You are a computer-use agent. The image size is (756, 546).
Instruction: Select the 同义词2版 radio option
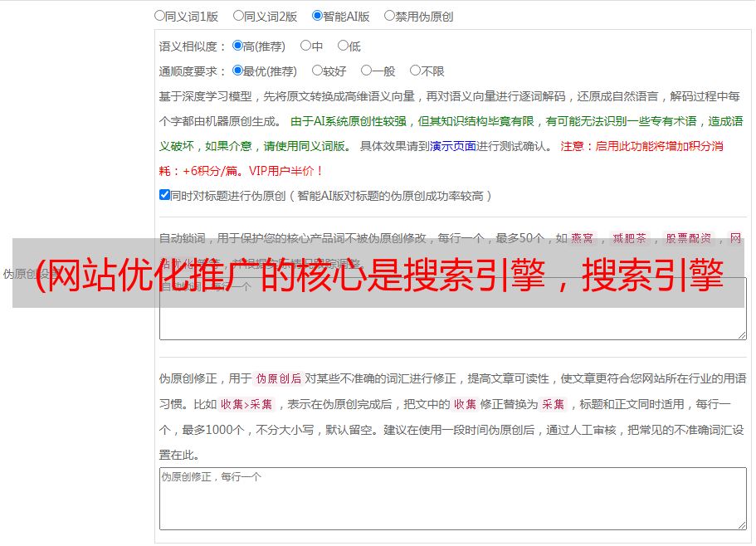point(238,16)
